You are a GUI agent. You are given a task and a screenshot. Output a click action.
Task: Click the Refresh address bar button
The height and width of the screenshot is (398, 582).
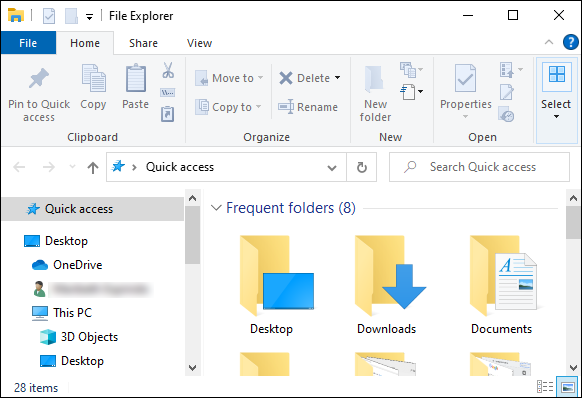[x=362, y=167]
